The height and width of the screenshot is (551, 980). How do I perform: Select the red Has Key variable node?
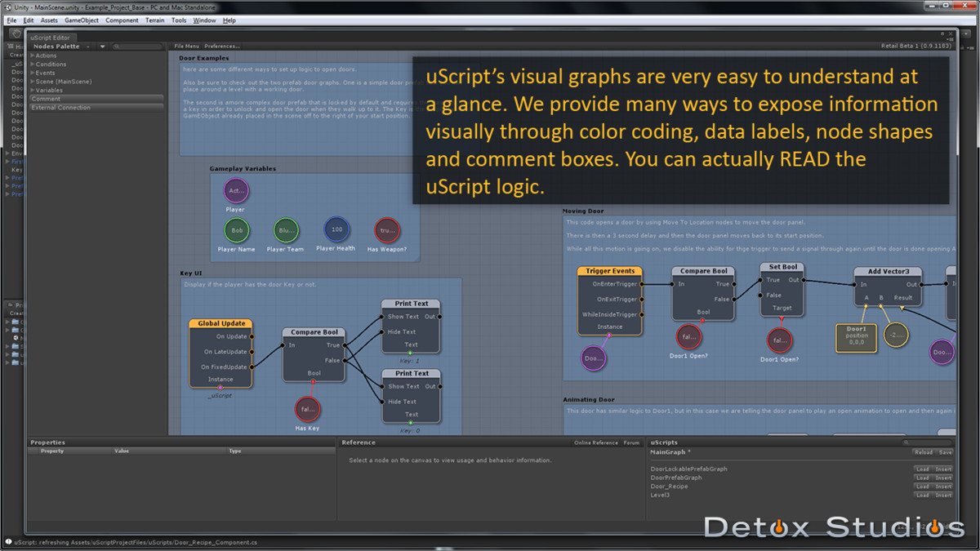(307, 409)
